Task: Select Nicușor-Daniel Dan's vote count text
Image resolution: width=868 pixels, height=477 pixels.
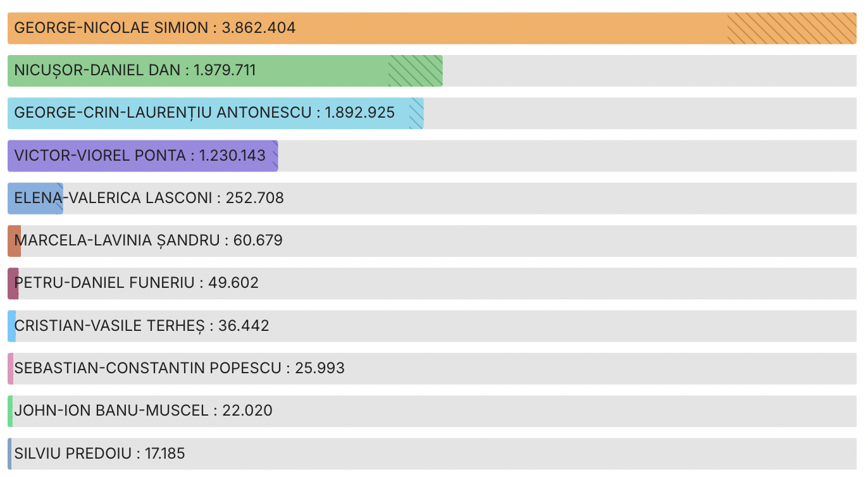Action: [x=225, y=70]
